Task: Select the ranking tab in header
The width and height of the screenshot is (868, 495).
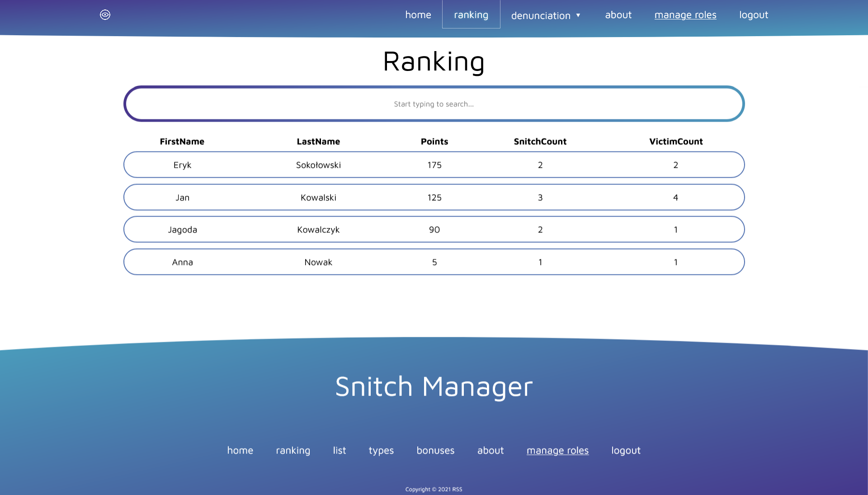Action: click(x=471, y=15)
